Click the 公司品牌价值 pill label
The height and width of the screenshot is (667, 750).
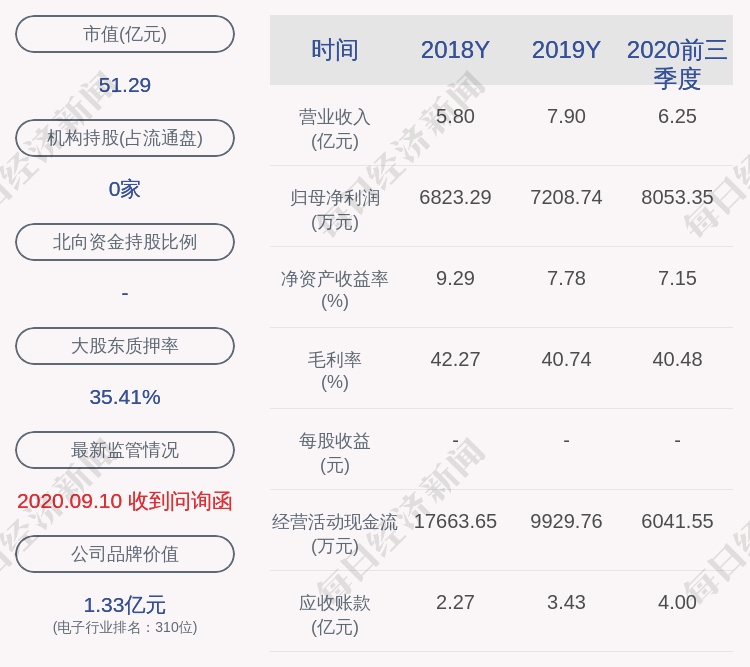(x=125, y=554)
